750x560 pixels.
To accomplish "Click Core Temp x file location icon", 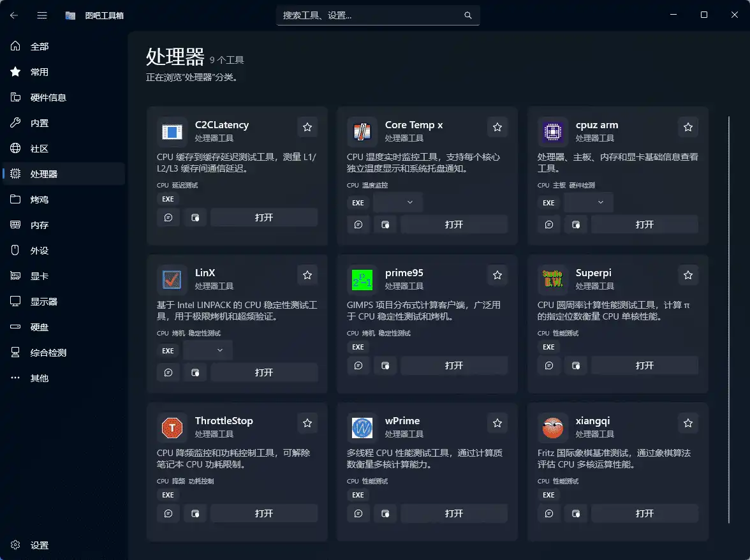I will pyautogui.click(x=385, y=225).
